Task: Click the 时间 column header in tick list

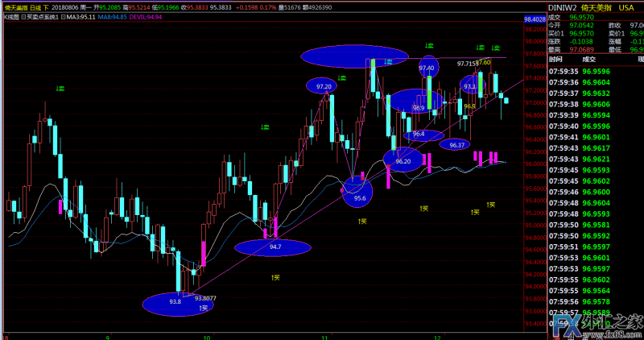Action: (x=556, y=59)
